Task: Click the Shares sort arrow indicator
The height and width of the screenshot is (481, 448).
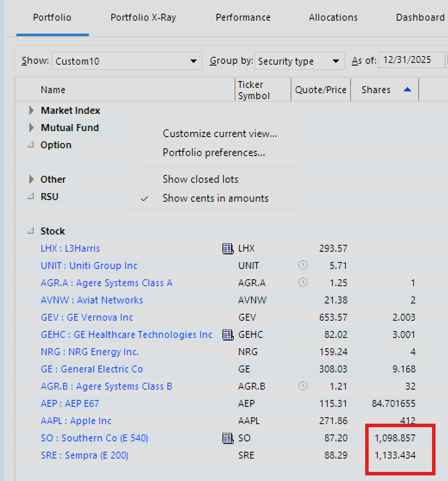Action: [x=407, y=90]
